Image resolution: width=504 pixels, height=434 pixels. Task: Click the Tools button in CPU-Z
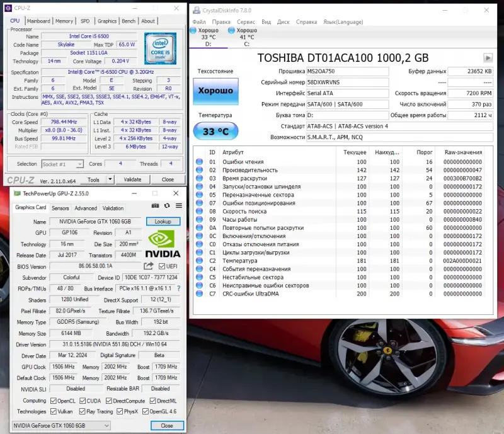[93, 180]
